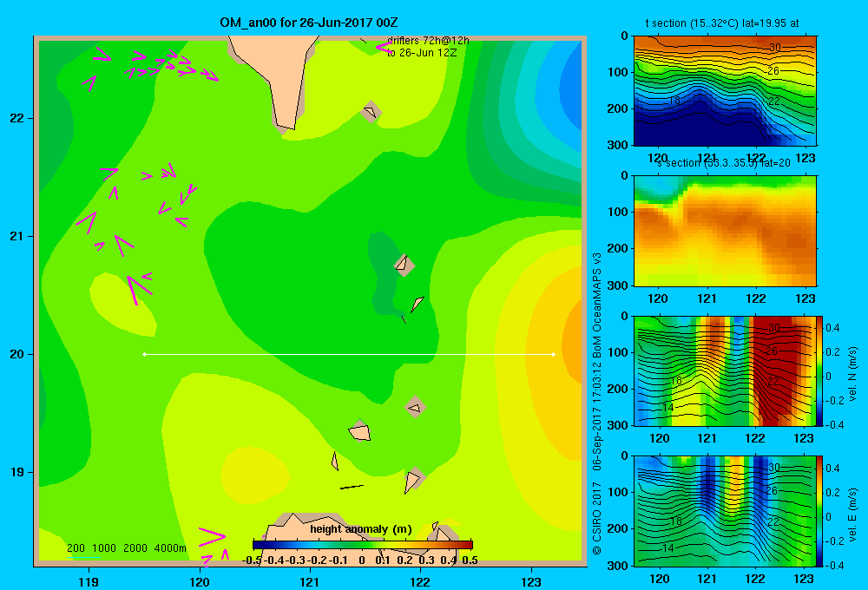Click the magenta drifter arrow beside 'drifters 72h@12h'

(x=383, y=48)
